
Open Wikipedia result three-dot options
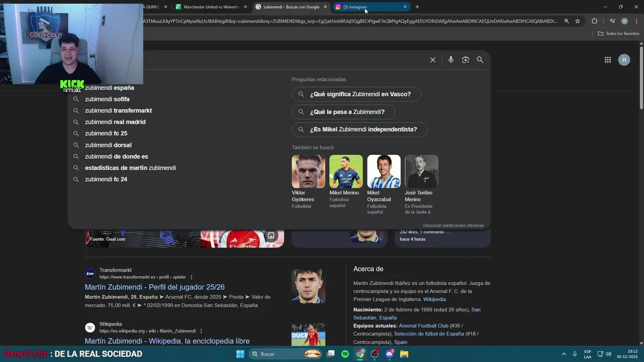point(201,331)
